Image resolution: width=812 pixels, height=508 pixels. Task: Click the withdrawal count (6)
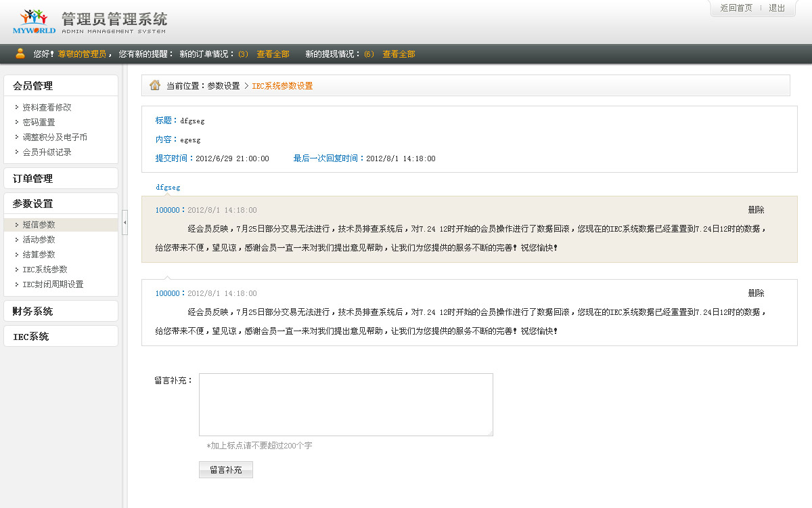click(369, 54)
